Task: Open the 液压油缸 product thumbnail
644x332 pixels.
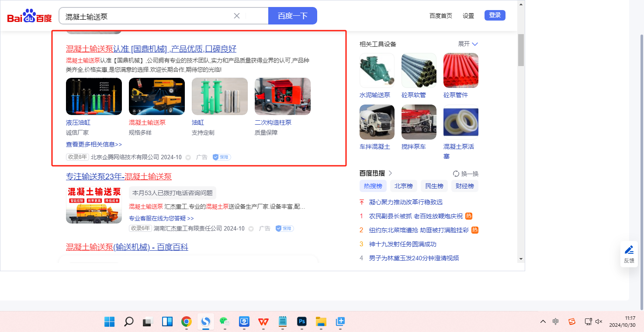Action: coord(94,96)
